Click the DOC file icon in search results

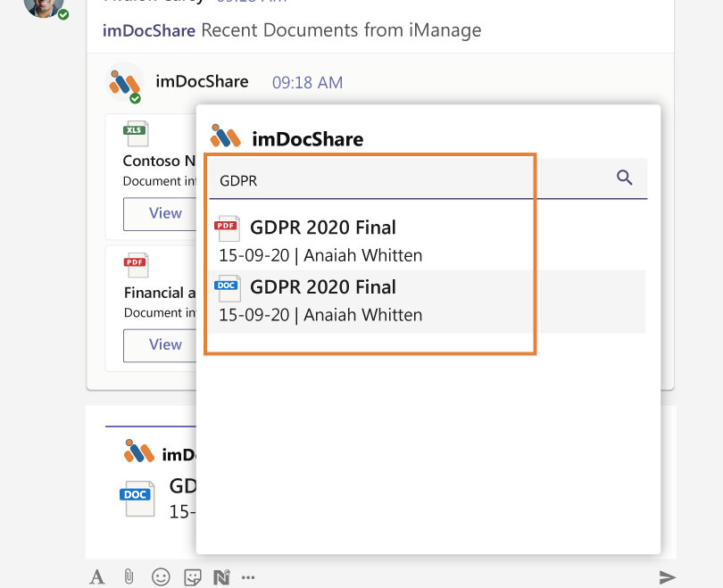click(x=227, y=288)
